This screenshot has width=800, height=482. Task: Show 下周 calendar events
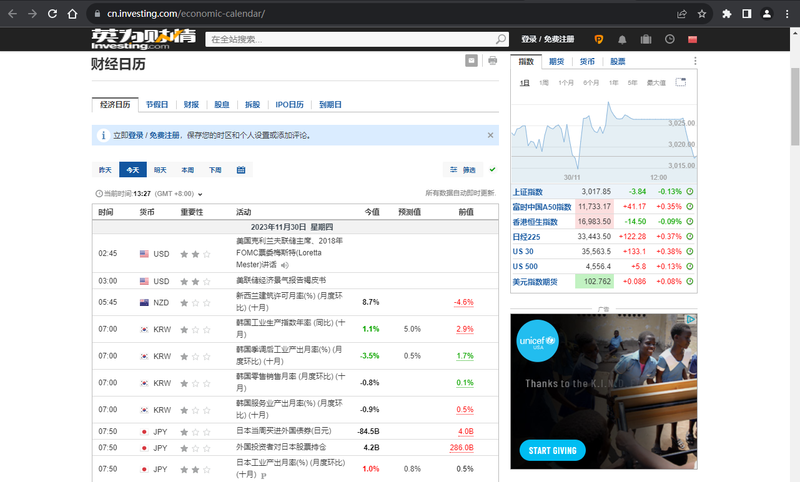[215, 170]
